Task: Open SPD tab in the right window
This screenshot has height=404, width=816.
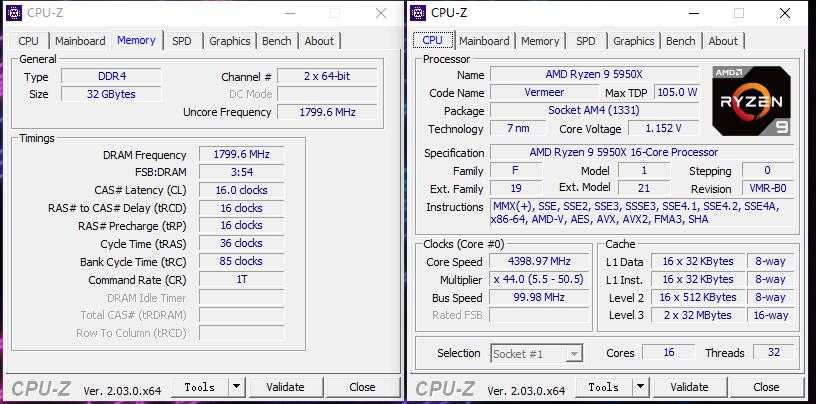Action: (x=585, y=41)
